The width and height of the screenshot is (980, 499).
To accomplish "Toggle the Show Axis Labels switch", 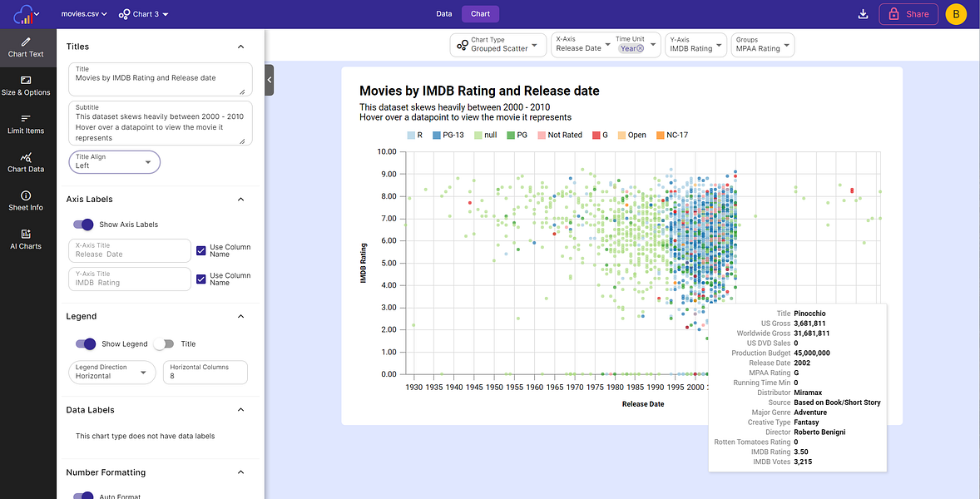I will tap(83, 225).
